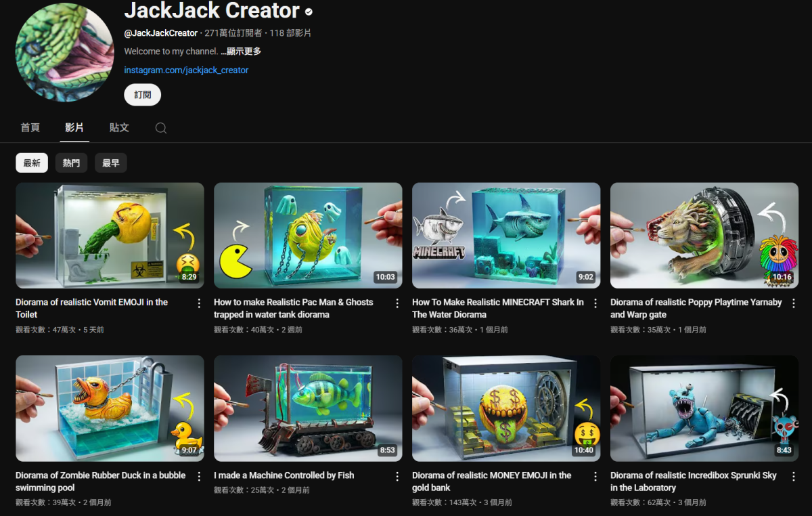812x516 pixels.
Task: Open more options for MINECRAFT Shark video
Action: (595, 303)
